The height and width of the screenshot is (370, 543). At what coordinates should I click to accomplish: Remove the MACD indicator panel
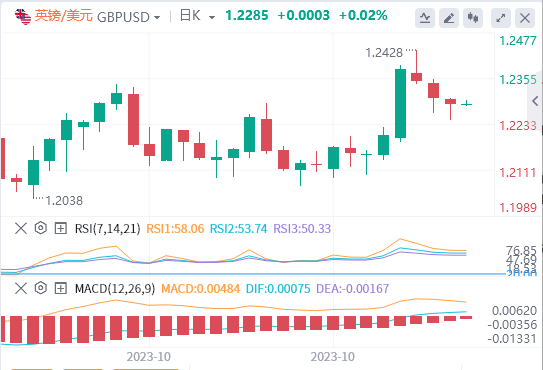[21, 288]
